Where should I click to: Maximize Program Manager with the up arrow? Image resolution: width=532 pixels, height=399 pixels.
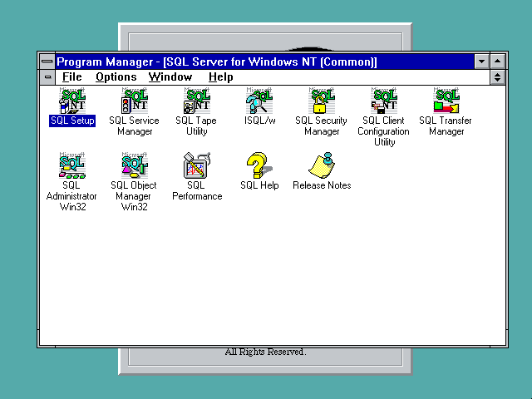pos(497,62)
